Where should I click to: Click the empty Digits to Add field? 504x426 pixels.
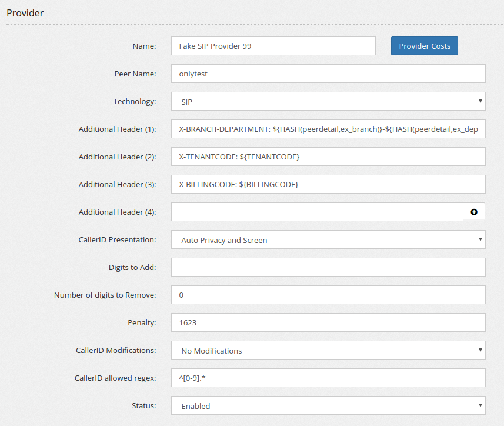(328, 267)
